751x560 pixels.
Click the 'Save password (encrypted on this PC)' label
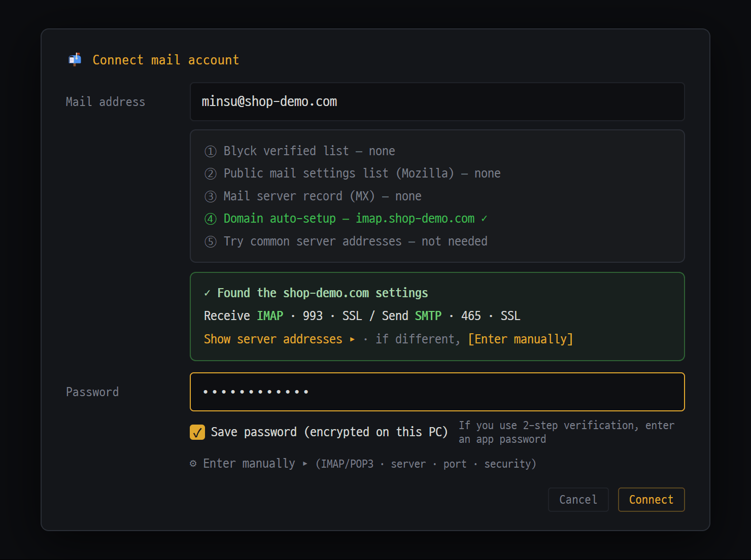[x=329, y=432]
